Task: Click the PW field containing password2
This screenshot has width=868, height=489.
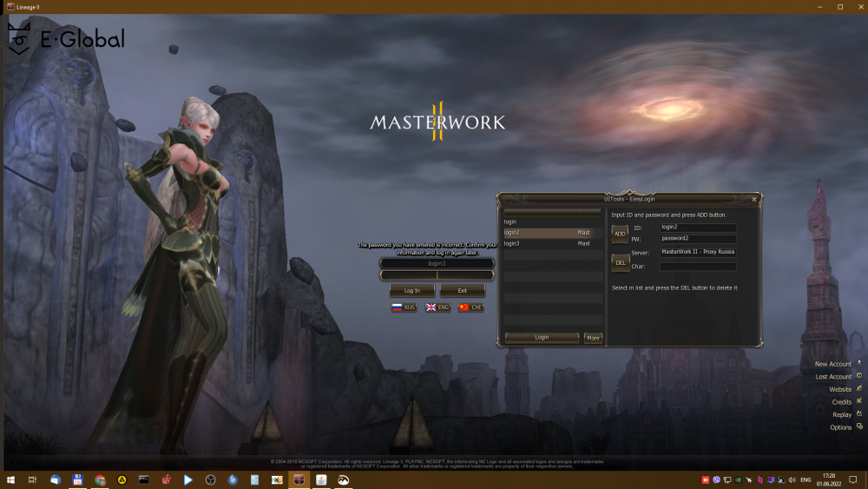Action: click(x=698, y=238)
